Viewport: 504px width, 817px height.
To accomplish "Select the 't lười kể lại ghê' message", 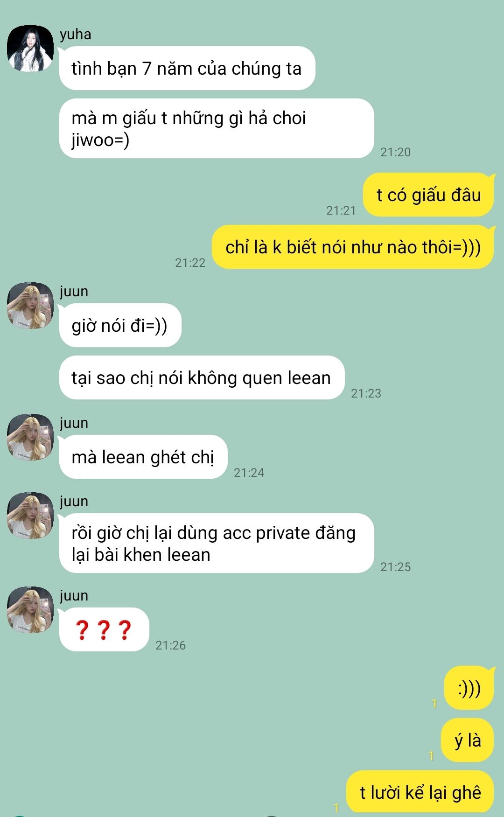I will (420, 792).
